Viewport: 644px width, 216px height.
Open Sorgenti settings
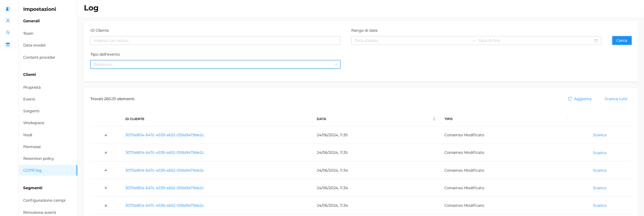pyautogui.click(x=31, y=111)
